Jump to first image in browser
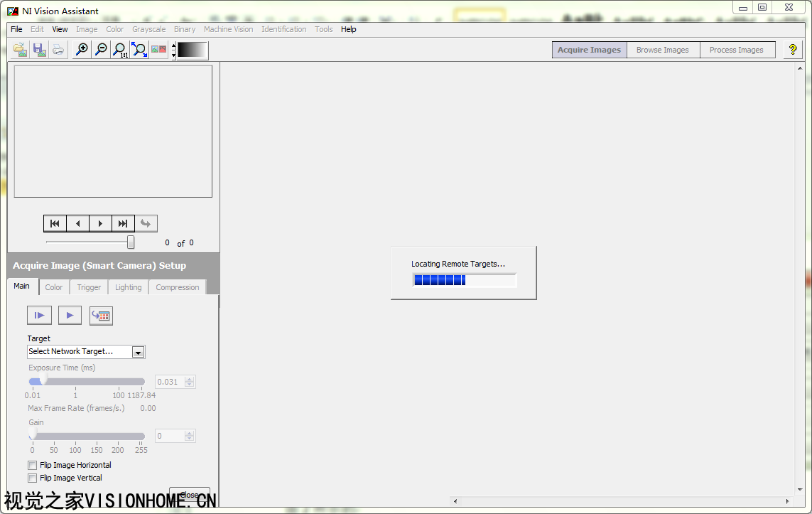This screenshot has width=812, height=514. coord(55,224)
